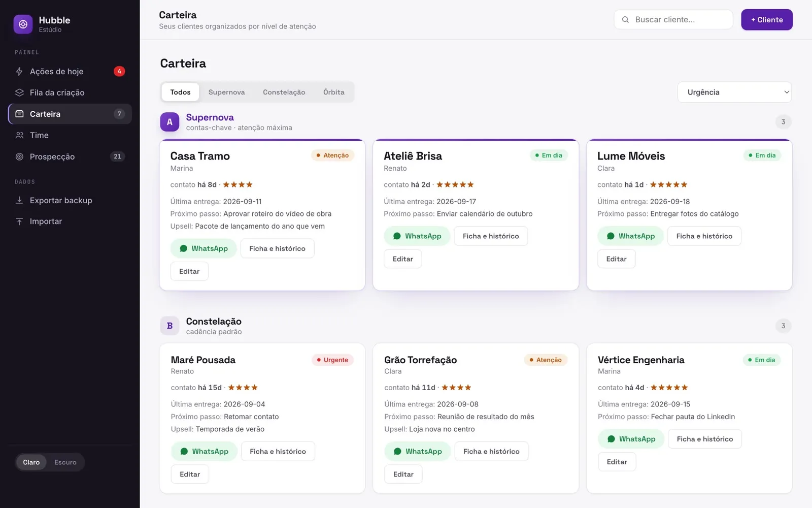Click the 21 count badge on Prospecção
Screen dimensions: 812x508
pos(117,156)
